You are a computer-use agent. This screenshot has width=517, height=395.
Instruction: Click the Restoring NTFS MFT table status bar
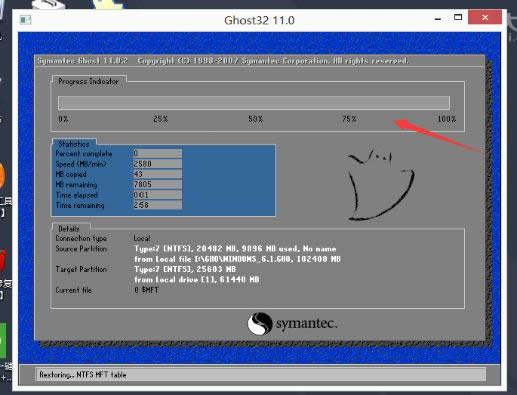pyautogui.click(x=261, y=374)
